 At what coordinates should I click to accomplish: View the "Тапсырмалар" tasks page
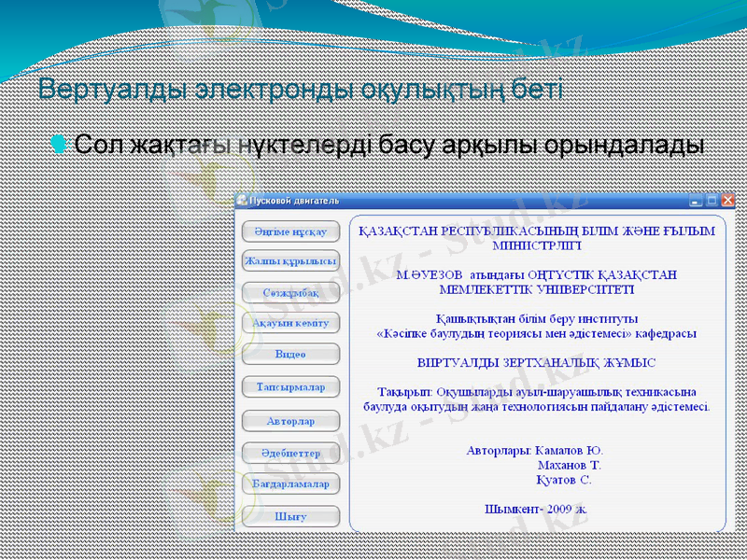289,386
